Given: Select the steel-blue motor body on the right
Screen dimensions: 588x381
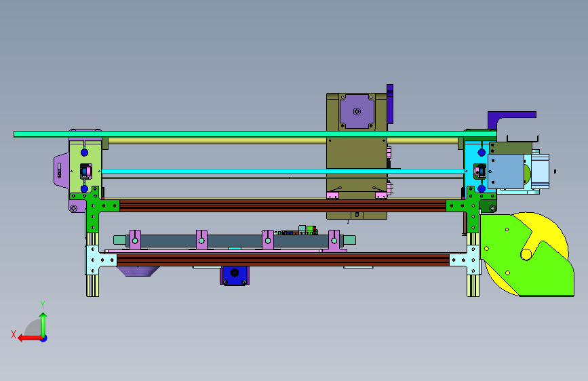Looking at the screenshot, I should click(x=505, y=171).
